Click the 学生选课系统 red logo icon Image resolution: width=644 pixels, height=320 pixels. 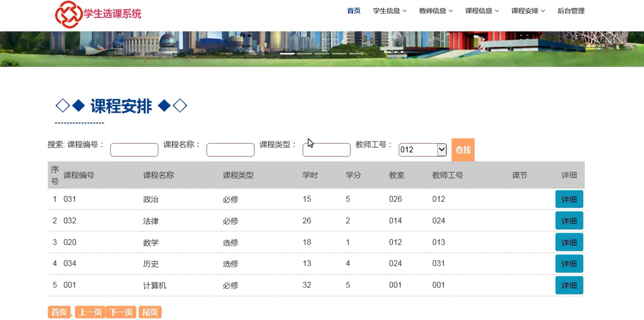point(69,14)
